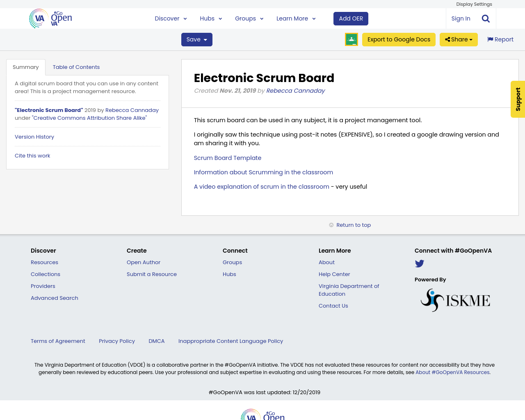Click the Share button's network icon
Viewport: 525px width, 420px height.
pyautogui.click(x=447, y=39)
